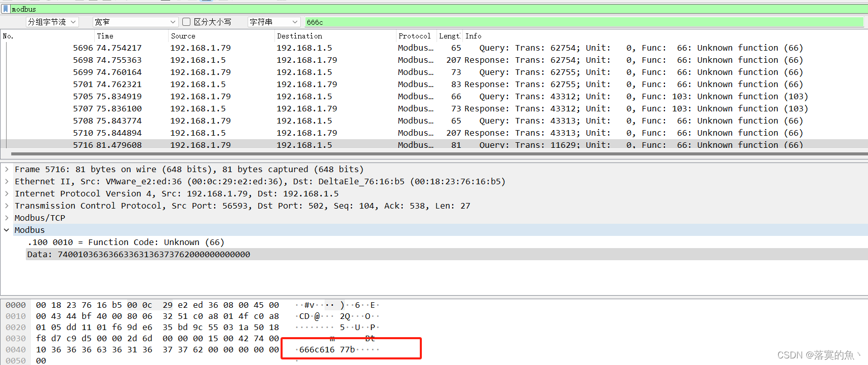Sort packets by the Protocol column header
Viewport: 868px width, 365px height.
point(416,36)
